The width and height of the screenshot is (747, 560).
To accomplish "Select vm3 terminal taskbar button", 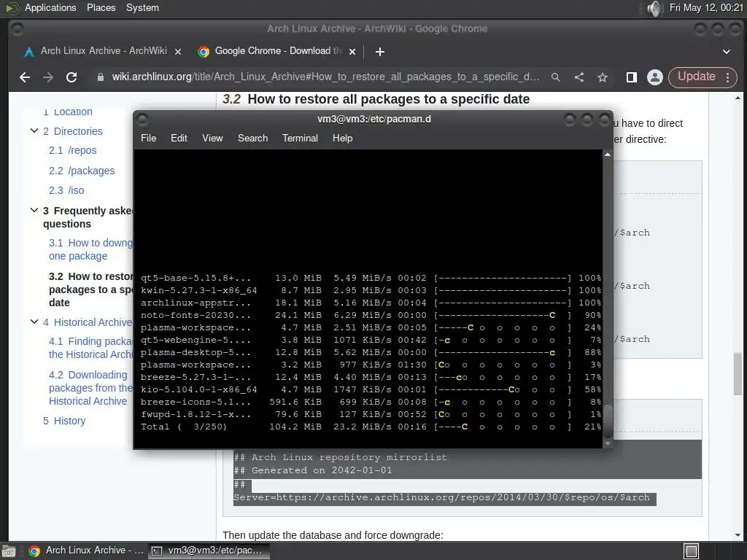I will pos(209,551).
